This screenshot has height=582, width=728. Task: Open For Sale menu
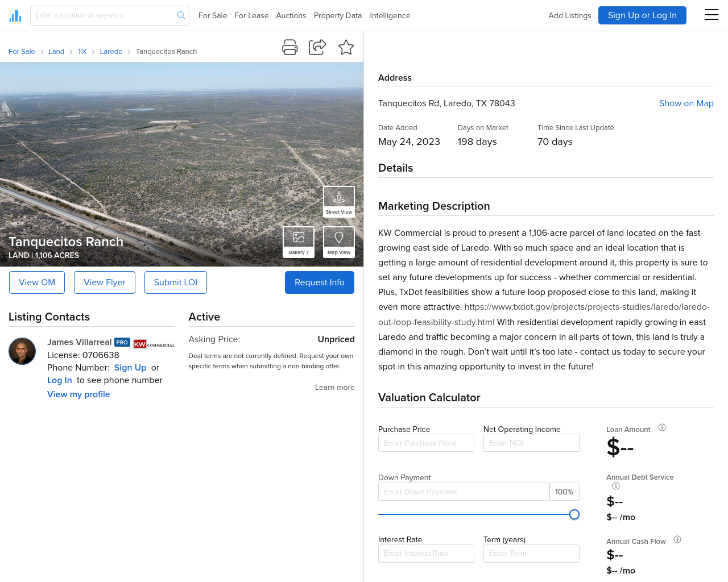click(x=213, y=15)
